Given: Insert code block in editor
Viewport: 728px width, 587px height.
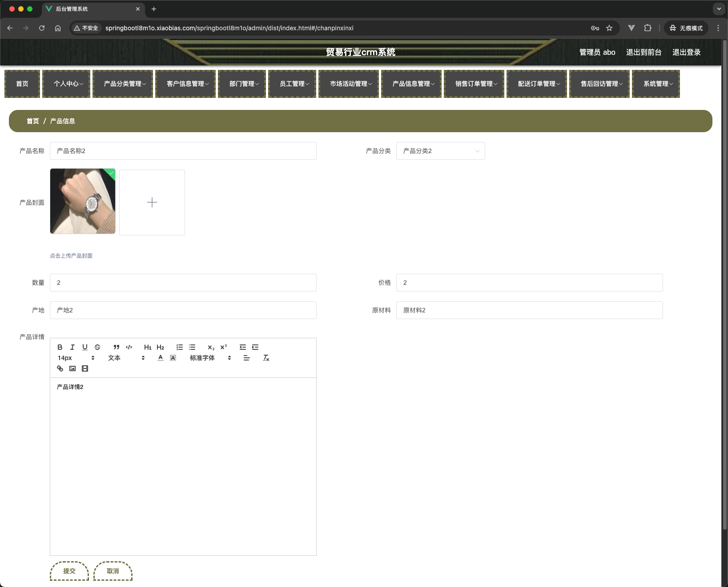Looking at the screenshot, I should pos(129,347).
